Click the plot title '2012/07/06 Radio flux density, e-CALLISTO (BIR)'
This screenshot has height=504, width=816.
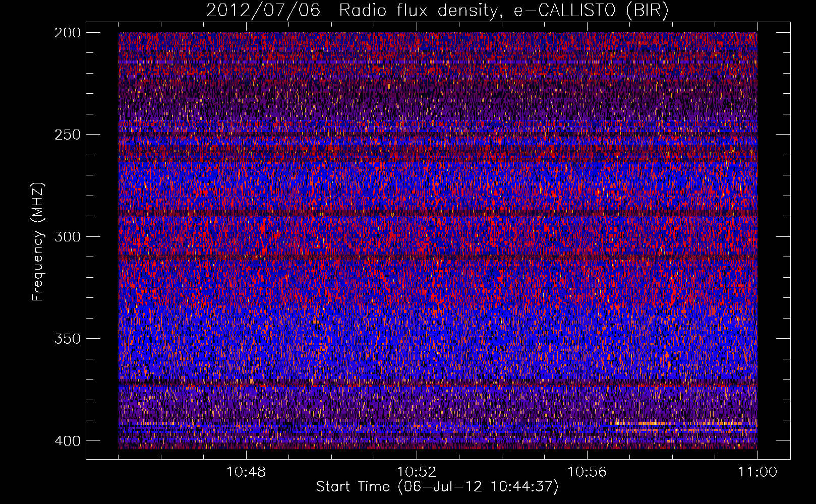click(438, 11)
